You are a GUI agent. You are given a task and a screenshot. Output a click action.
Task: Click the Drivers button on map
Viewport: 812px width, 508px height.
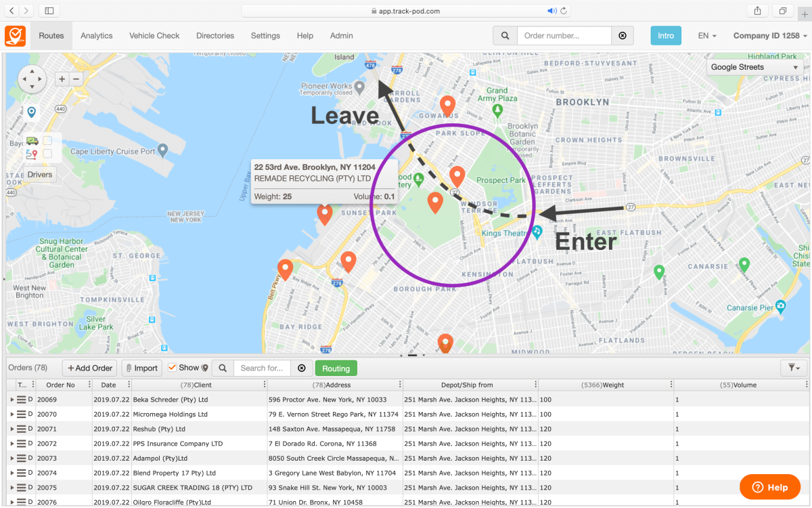pos(40,174)
